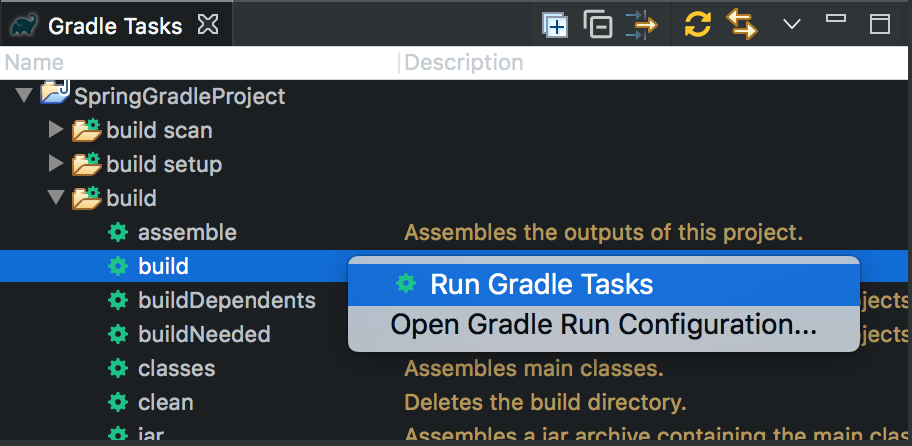Click the Description column header

[463, 63]
